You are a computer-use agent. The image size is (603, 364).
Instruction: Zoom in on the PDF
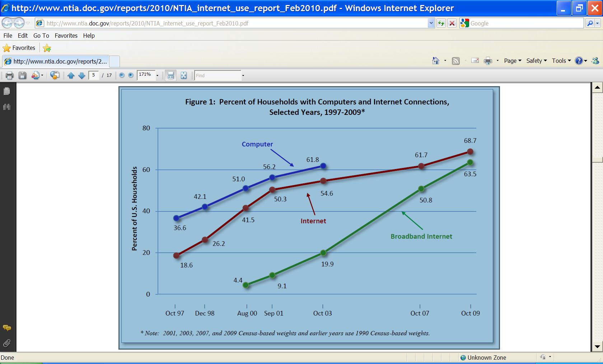(x=131, y=75)
